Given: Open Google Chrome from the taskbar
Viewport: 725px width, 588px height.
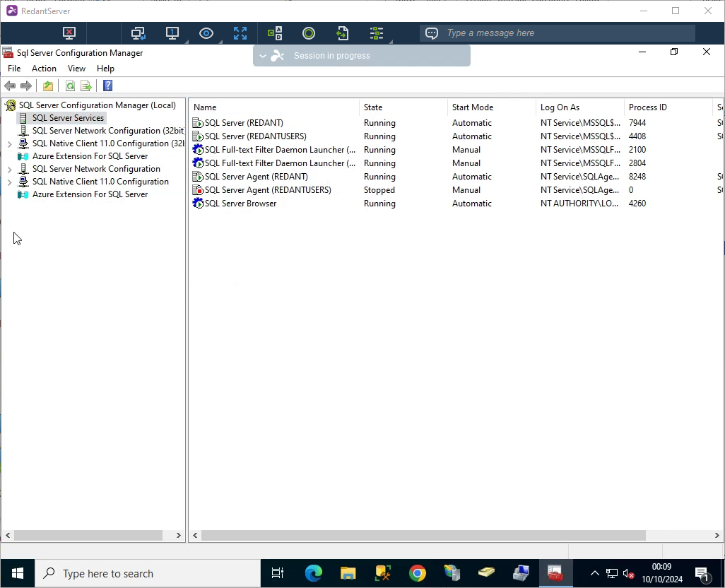Looking at the screenshot, I should tap(417, 573).
